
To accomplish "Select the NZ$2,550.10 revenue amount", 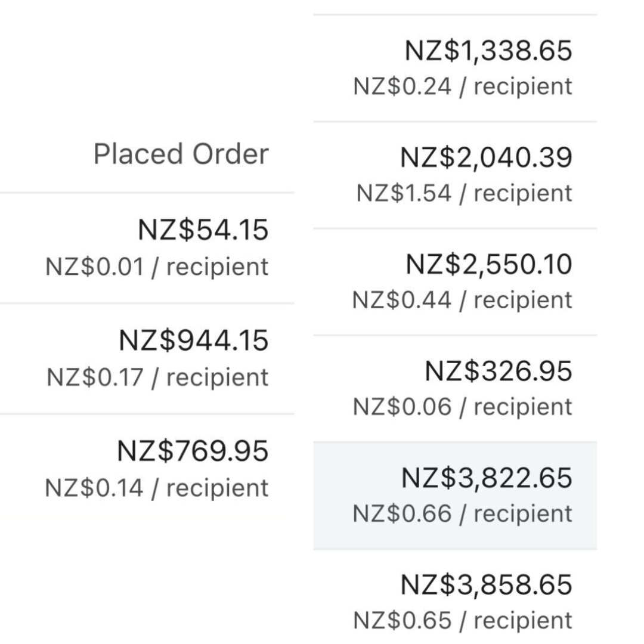I will (x=489, y=264).
